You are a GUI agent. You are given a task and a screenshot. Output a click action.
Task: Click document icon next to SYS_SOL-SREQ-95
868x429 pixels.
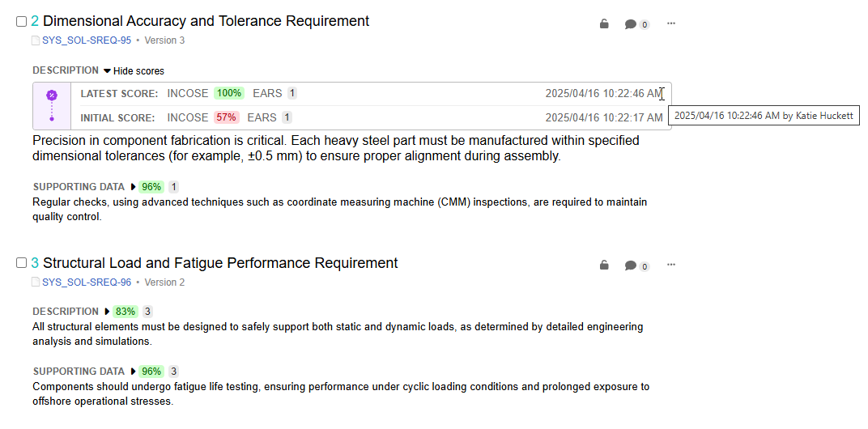[x=36, y=40]
